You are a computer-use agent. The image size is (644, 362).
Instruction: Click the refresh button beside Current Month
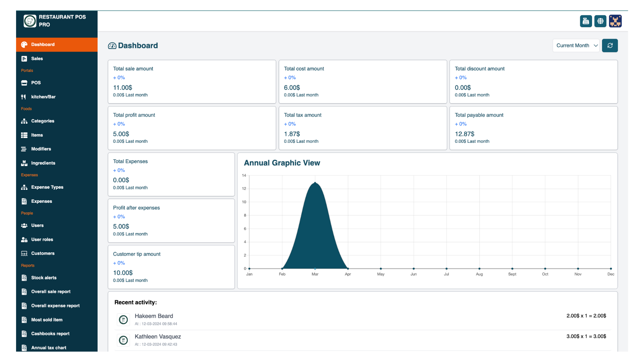tap(610, 46)
